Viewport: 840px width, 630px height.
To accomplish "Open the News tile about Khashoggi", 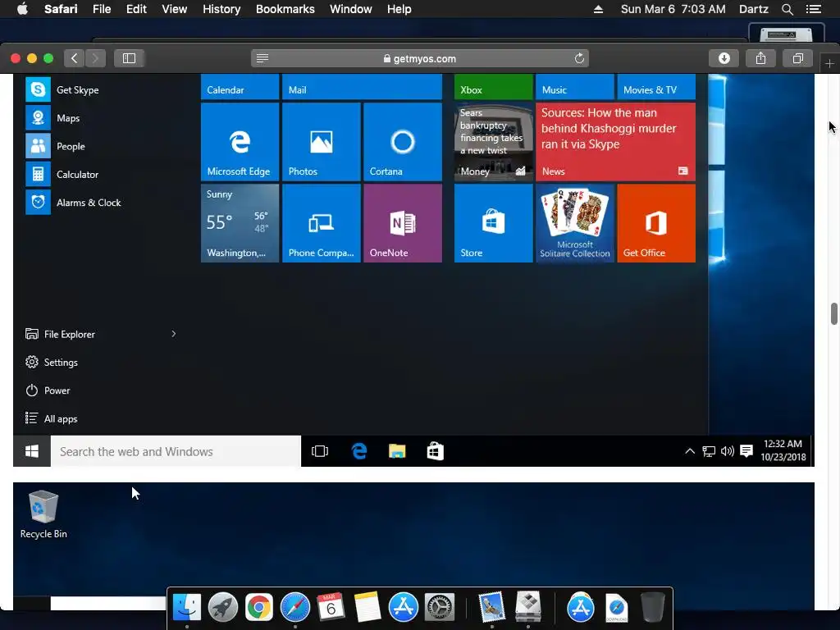I will coord(615,142).
